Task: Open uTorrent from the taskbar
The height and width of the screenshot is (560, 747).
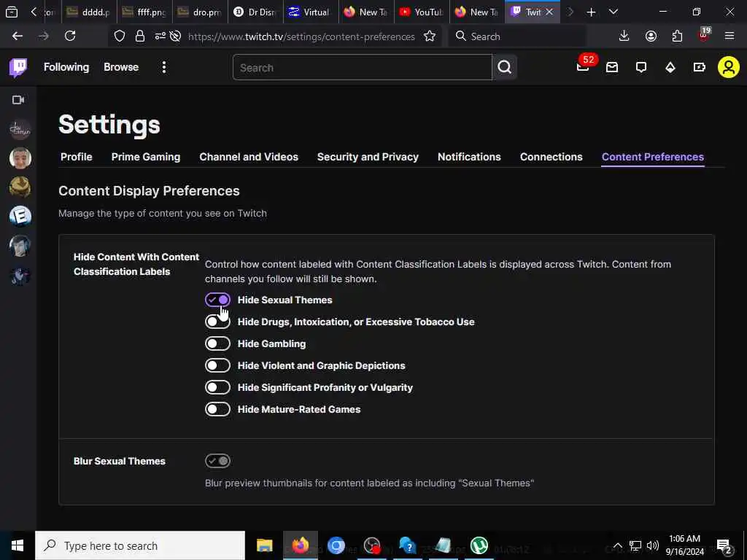Action: (479, 545)
